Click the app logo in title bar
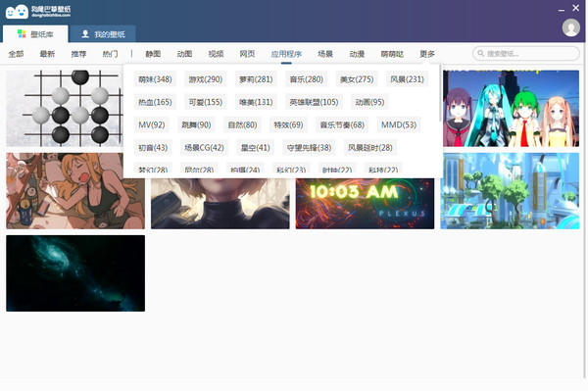This screenshot has width=588, height=391. click(x=38, y=11)
